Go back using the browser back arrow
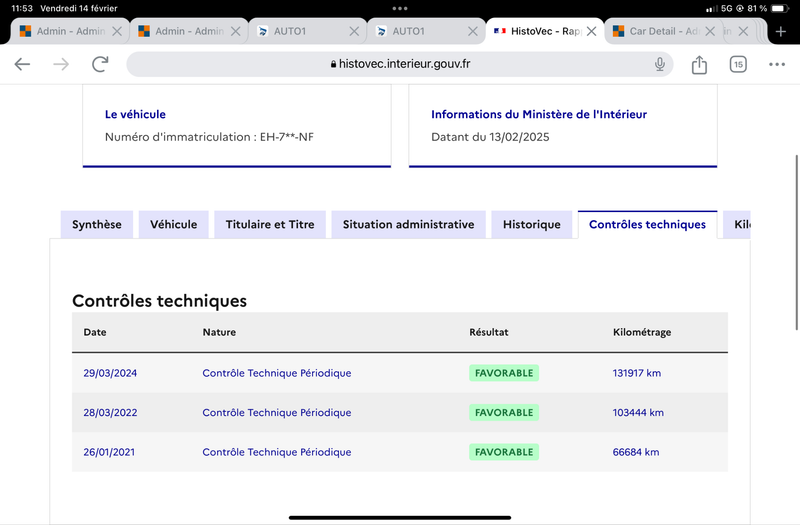Viewport: 800px width, 525px height. (x=22, y=64)
